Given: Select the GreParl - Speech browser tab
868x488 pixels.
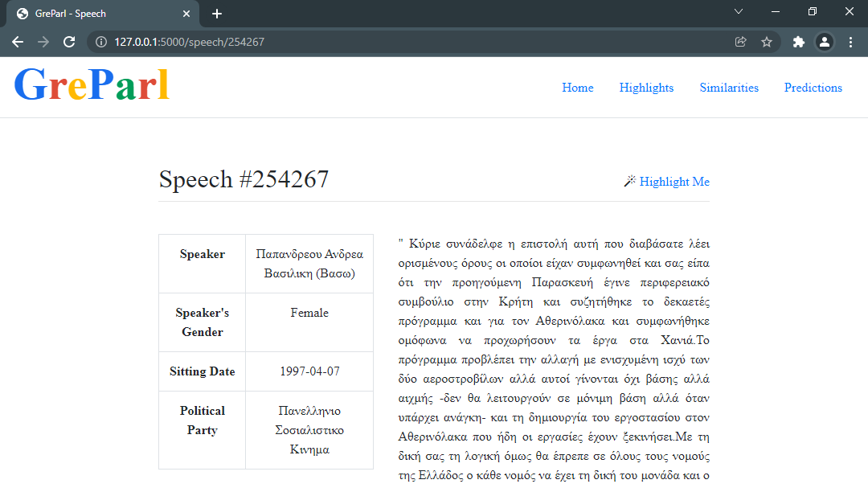Looking at the screenshot, I should tap(96, 13).
